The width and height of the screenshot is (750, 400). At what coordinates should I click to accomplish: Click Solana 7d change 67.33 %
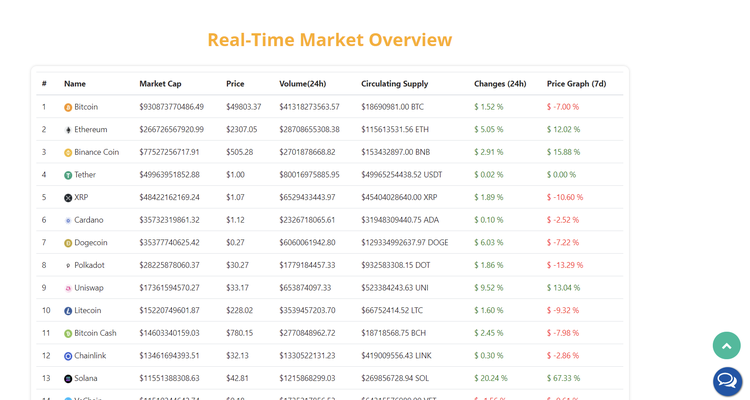[x=563, y=378]
